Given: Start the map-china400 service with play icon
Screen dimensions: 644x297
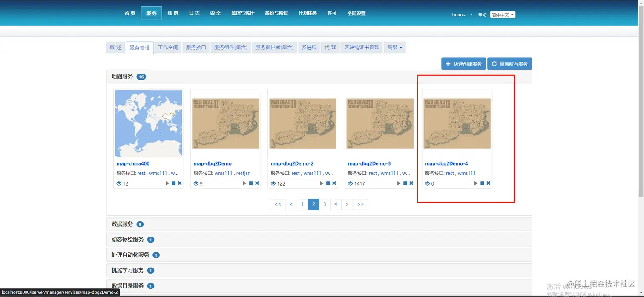Looking at the screenshot, I should point(167,183).
